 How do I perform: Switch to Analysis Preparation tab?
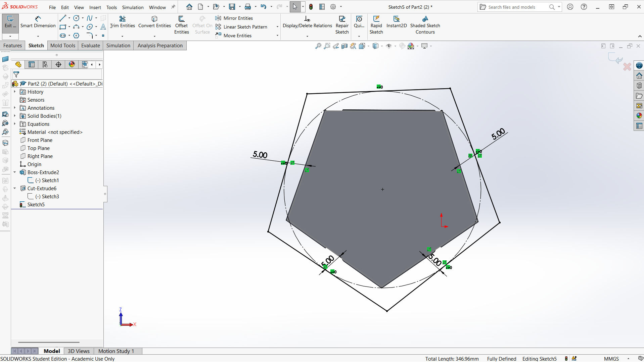[160, 46]
